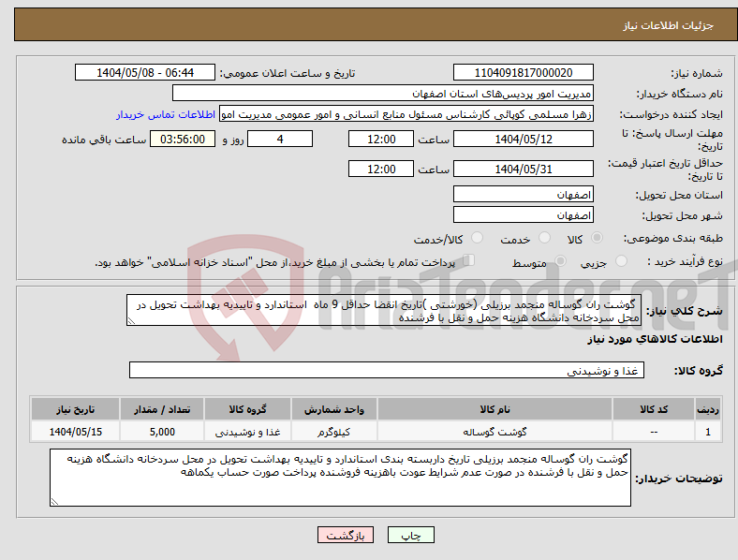Image resolution: width=738 pixels, height=560 pixels.
Task: Click the غذا و نوشیدنی cell in the items table
Action: pos(247,432)
